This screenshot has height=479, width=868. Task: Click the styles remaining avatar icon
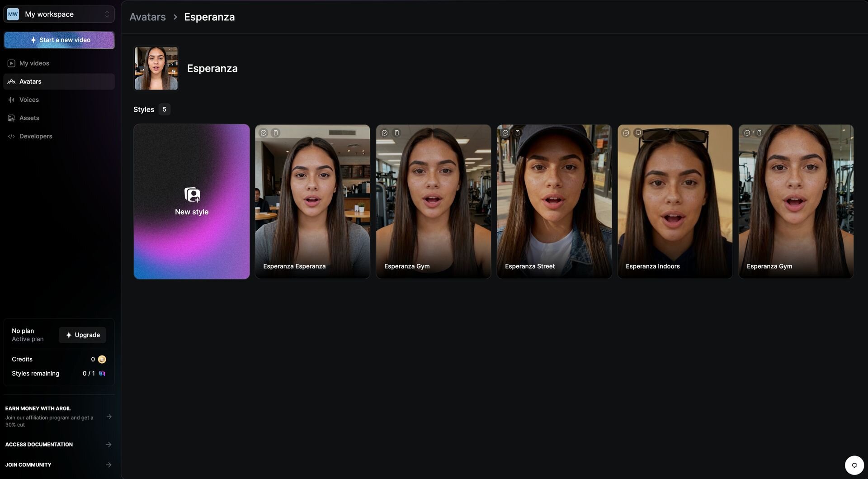pyautogui.click(x=102, y=374)
